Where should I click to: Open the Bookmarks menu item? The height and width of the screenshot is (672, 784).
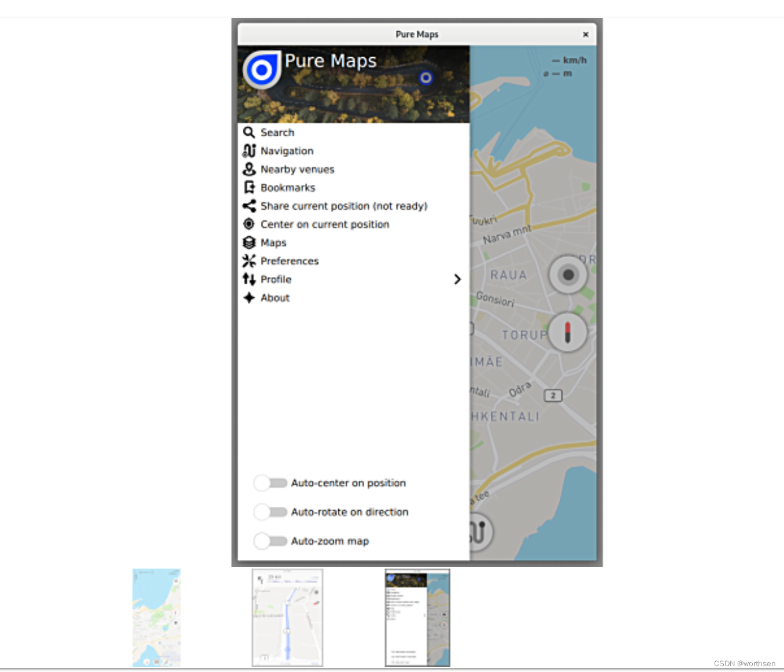point(353,188)
